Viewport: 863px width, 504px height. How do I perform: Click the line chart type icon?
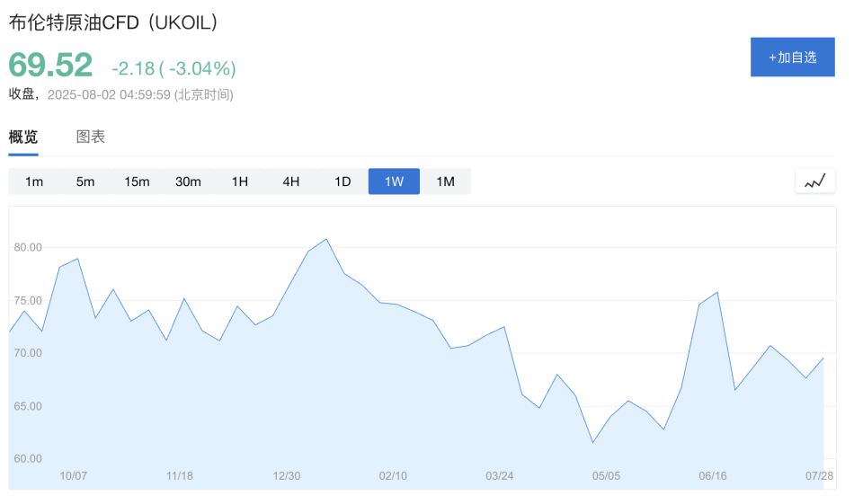tap(815, 181)
